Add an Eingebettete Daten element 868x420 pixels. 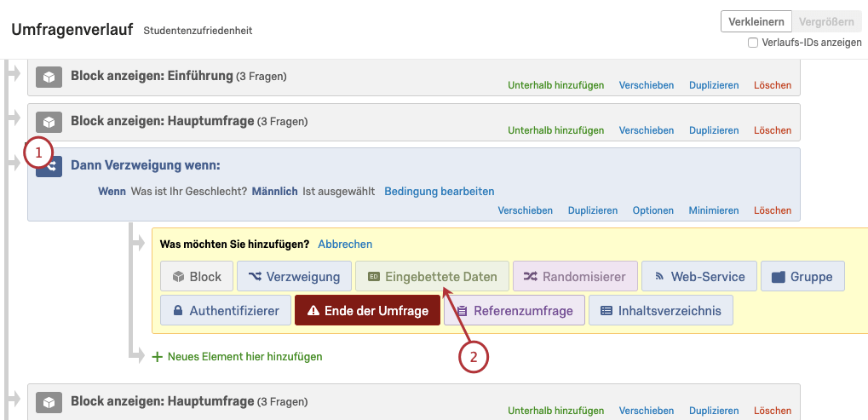(432, 276)
